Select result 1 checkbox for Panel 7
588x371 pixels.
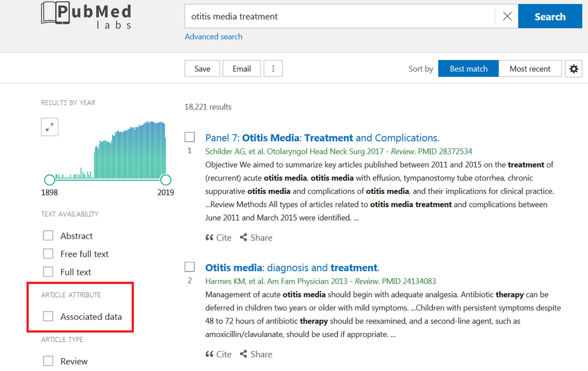click(x=190, y=137)
